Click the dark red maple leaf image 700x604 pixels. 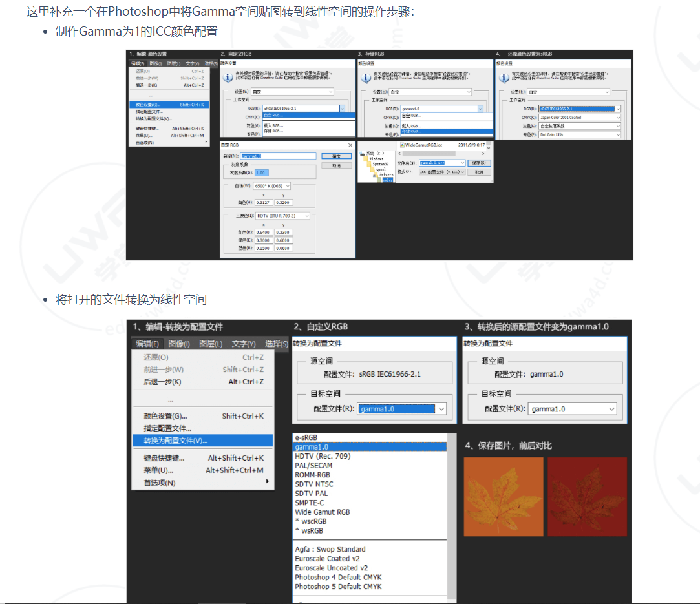coord(587,497)
